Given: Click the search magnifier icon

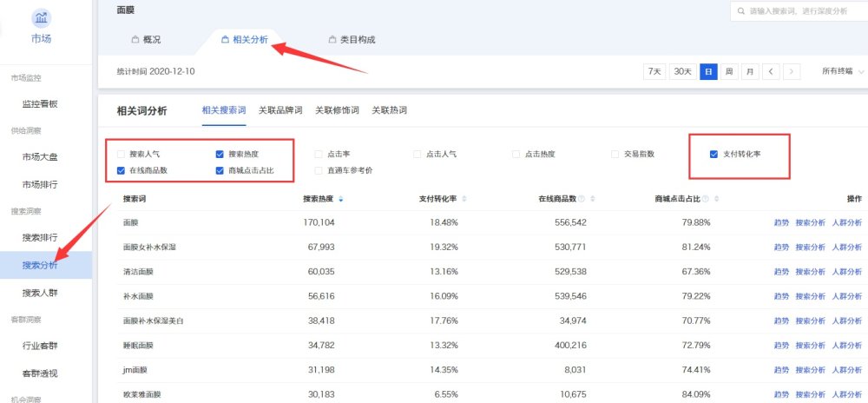Looking at the screenshot, I should (x=740, y=11).
